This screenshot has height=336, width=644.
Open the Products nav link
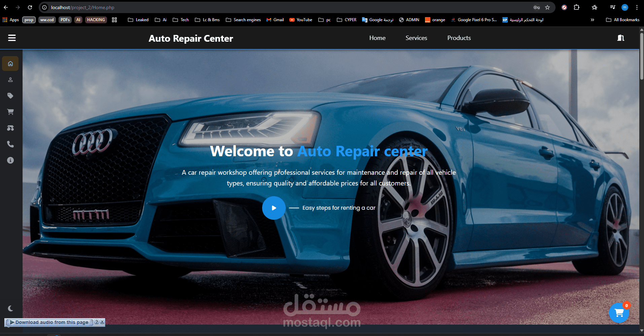coord(459,38)
